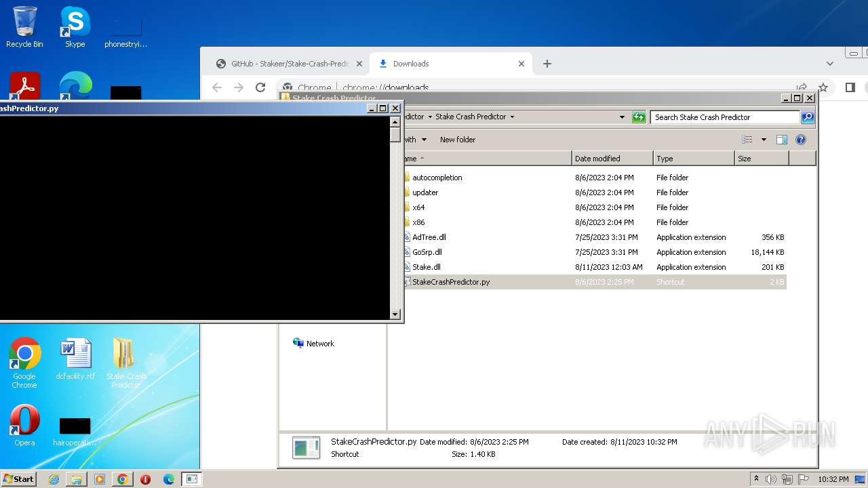868x488 pixels.
Task: Switch to the Downloads tab
Action: [x=451, y=64]
